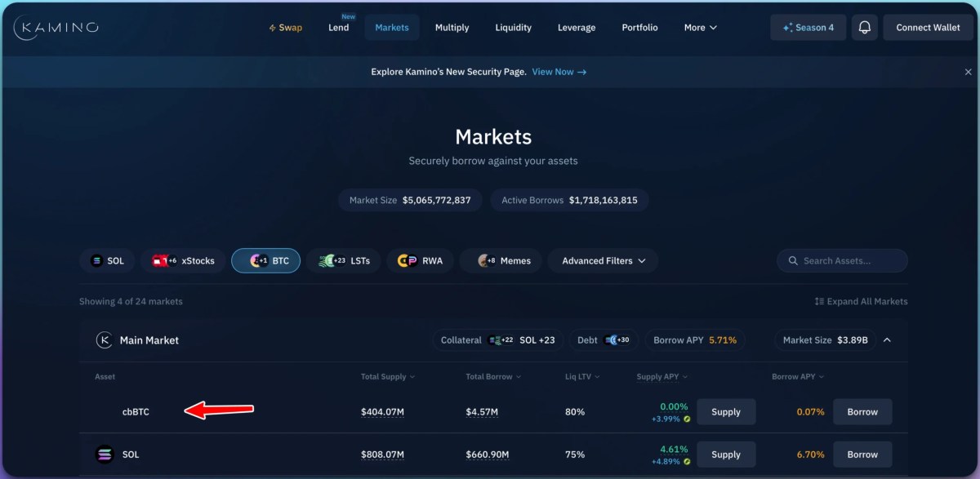Screen dimensions: 980x479
Task: Open the Leverage tab
Action: pos(577,28)
